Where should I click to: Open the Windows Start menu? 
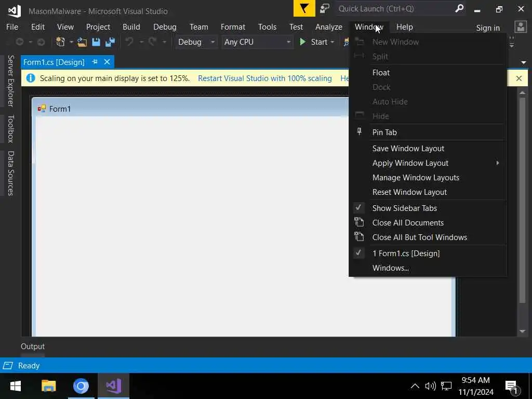coord(16,386)
